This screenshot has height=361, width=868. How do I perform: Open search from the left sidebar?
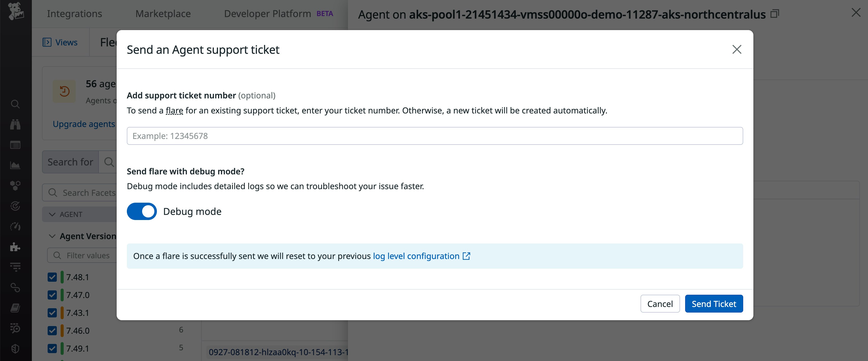pos(16,104)
